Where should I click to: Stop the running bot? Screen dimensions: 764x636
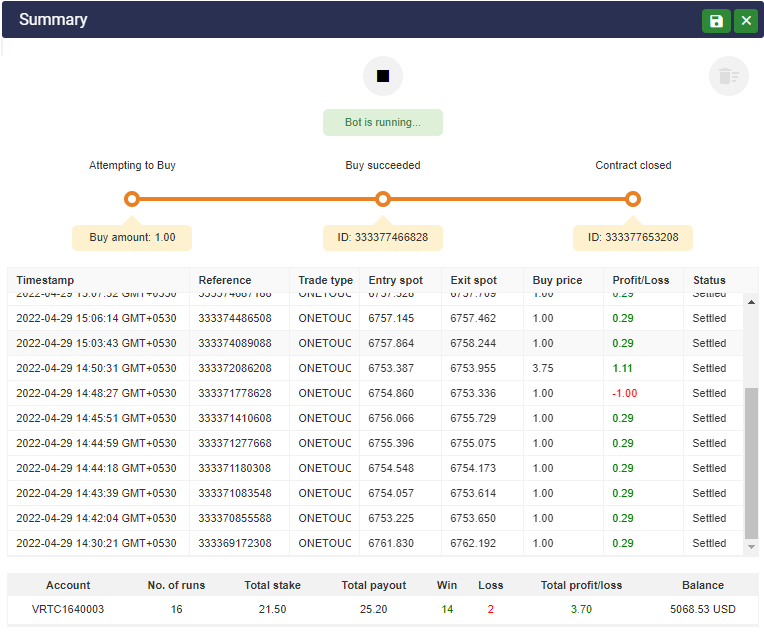[383, 76]
